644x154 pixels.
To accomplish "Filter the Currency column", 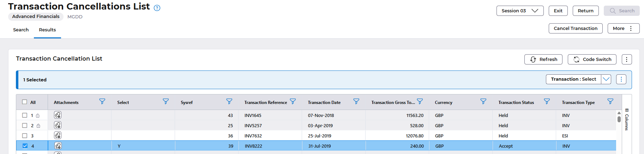I will (483, 101).
